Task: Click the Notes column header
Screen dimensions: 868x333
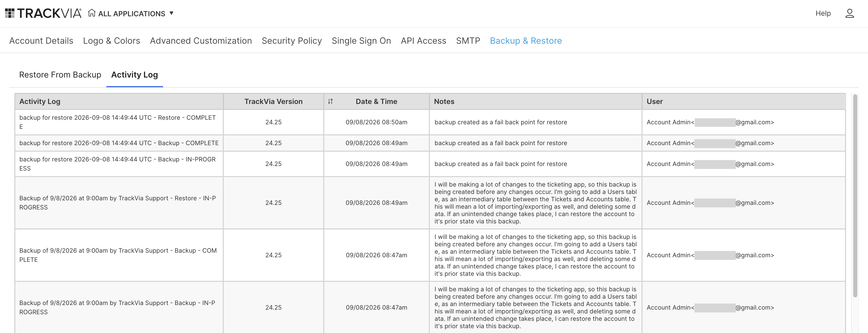Action: click(536, 101)
